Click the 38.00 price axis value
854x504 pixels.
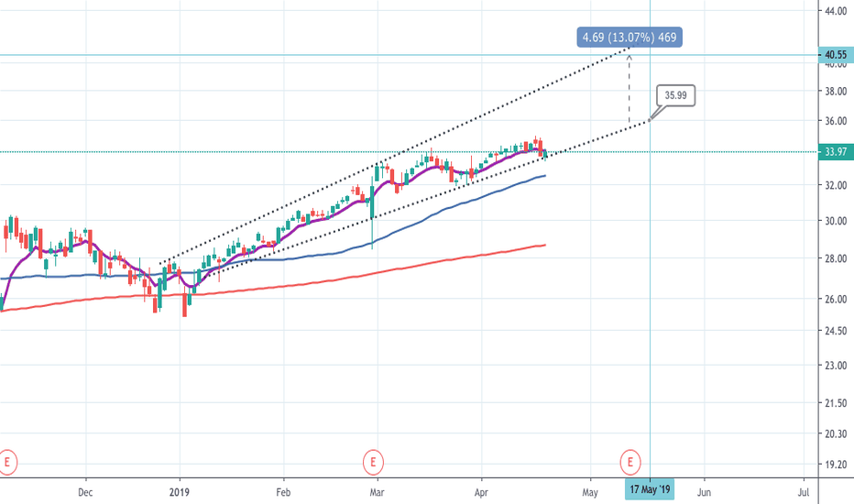click(836, 91)
